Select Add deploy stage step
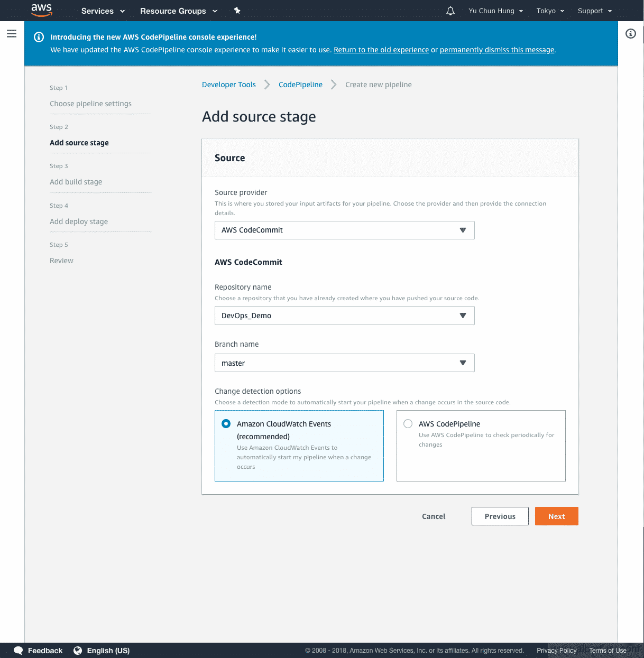This screenshot has width=644, height=658. tap(79, 221)
